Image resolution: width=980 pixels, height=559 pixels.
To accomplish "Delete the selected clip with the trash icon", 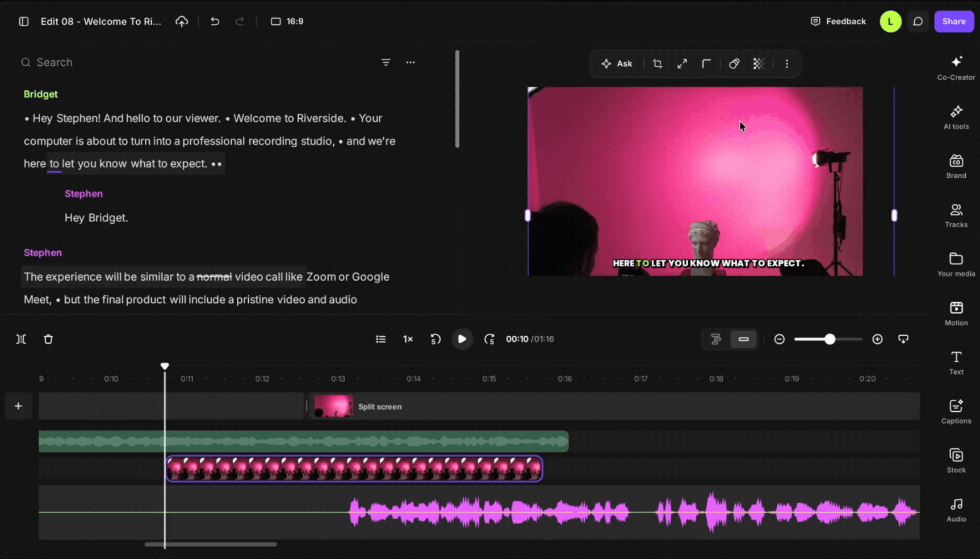I will (48, 339).
